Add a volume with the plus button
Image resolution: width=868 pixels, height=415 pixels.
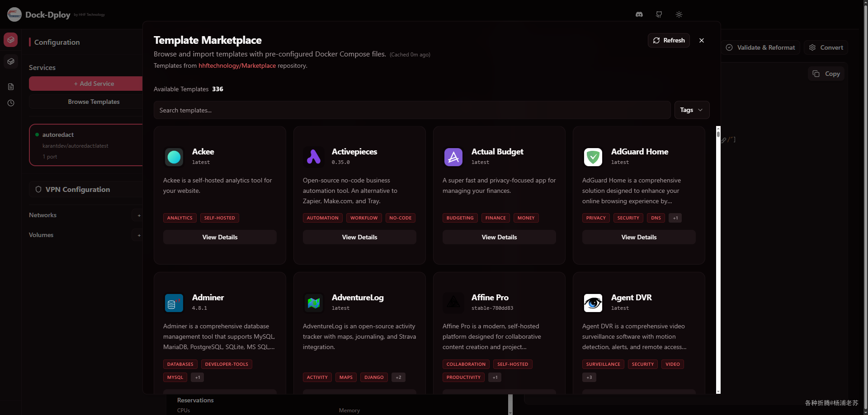pyautogui.click(x=139, y=235)
